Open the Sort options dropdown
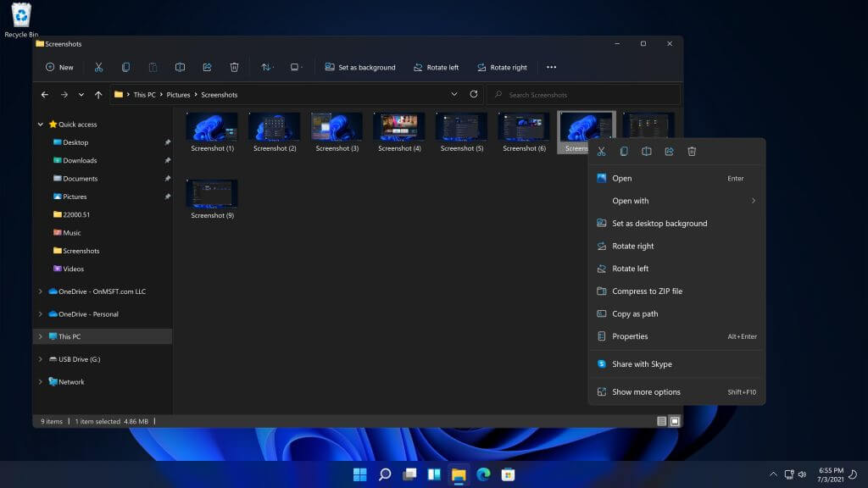 [267, 67]
